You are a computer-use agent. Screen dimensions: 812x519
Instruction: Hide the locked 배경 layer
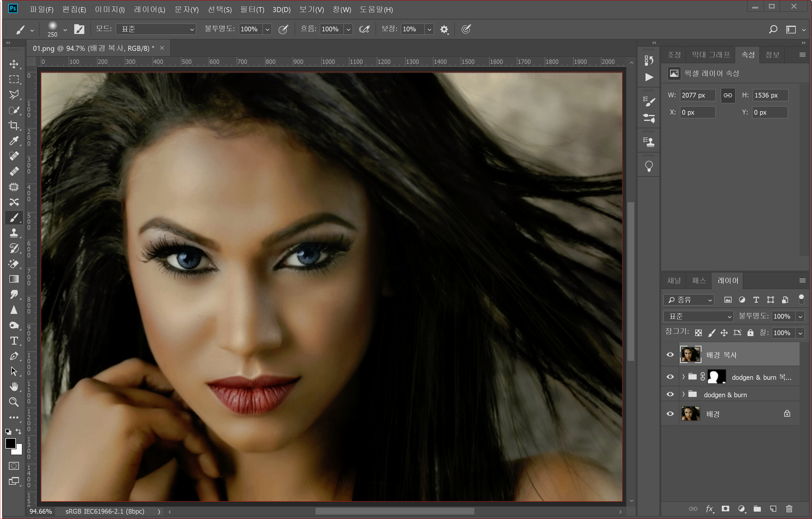point(670,413)
